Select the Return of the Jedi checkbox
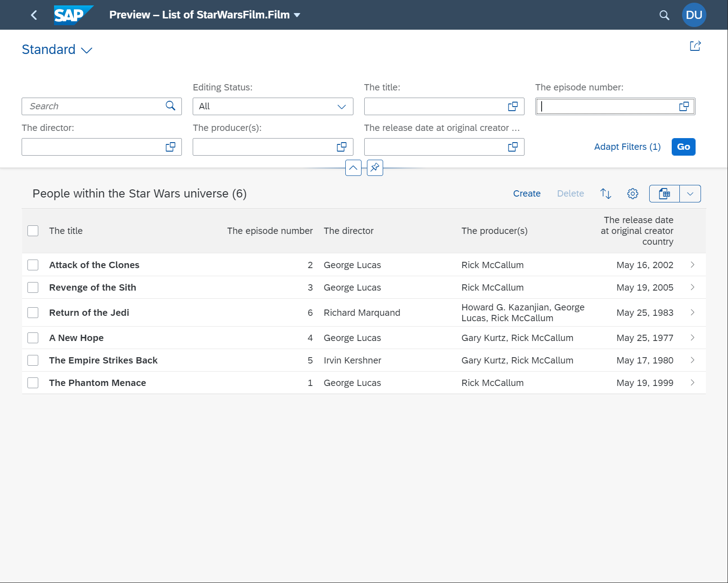 coord(33,313)
